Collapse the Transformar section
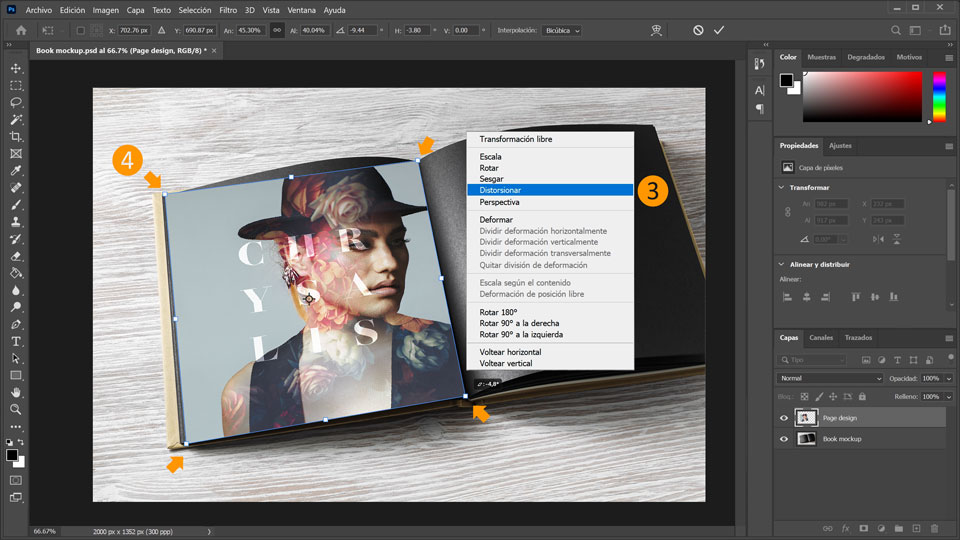This screenshot has height=540, width=960. pos(781,187)
